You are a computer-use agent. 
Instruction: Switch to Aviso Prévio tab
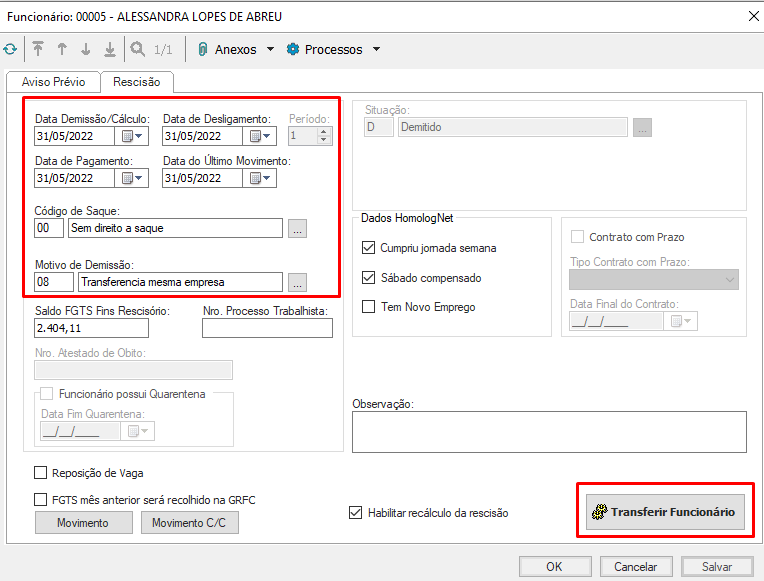point(53,82)
